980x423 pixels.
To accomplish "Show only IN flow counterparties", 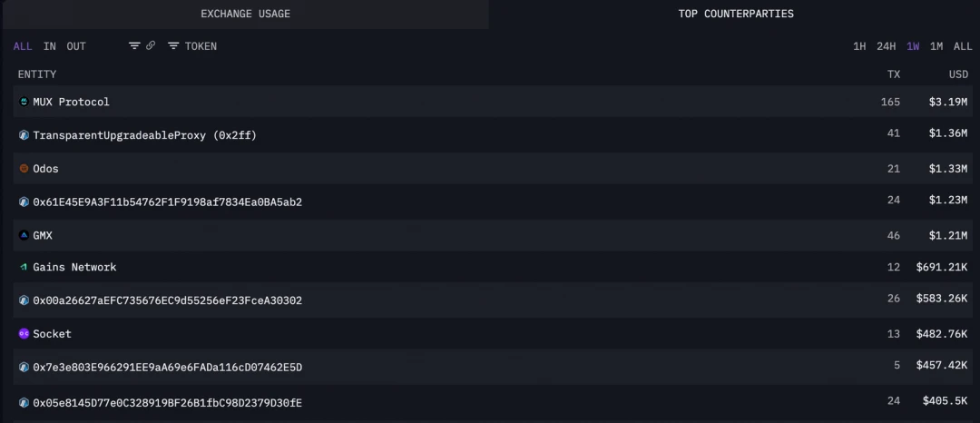I will click(50, 46).
